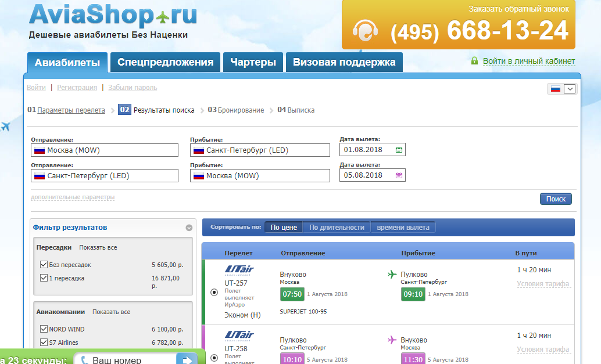Screen dimensions: 601x364
Task: Click the UTair logo for flight UT-257
Action: coord(239,270)
